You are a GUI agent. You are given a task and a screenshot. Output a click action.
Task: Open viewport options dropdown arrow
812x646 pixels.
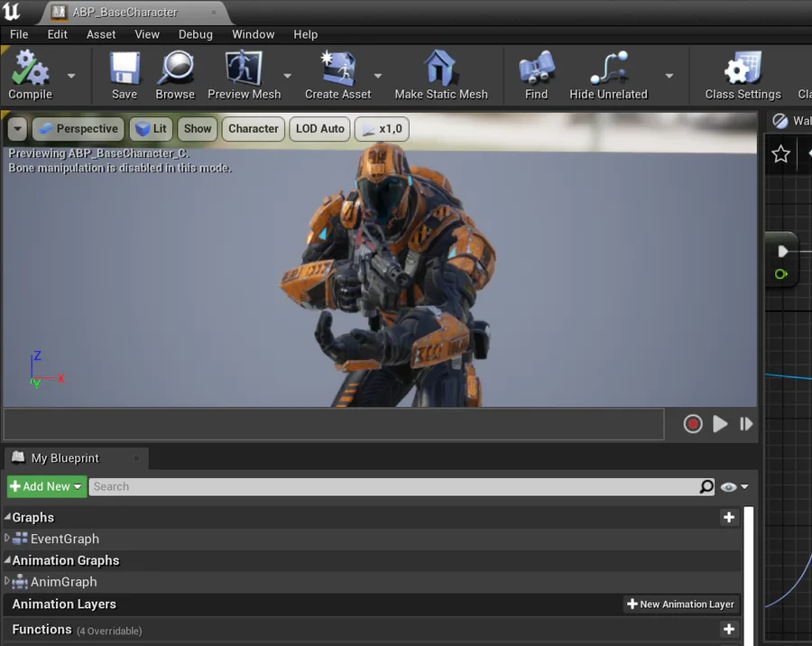[17, 129]
